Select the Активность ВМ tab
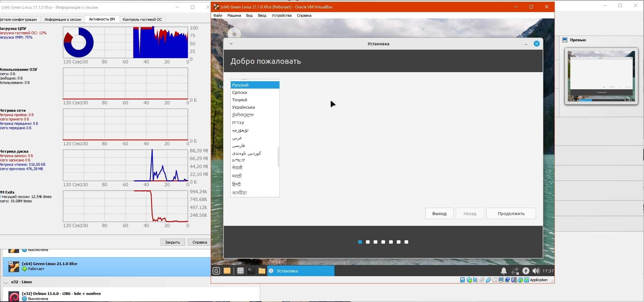The image size is (644, 302). tap(102, 19)
